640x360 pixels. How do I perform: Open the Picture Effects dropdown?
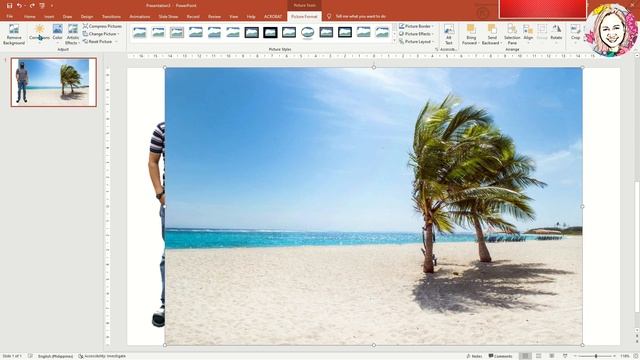[x=416, y=34]
